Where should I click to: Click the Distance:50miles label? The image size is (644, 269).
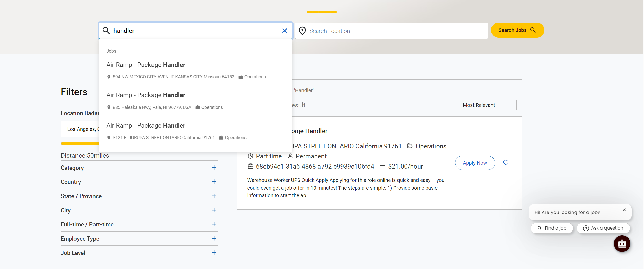pyautogui.click(x=85, y=156)
